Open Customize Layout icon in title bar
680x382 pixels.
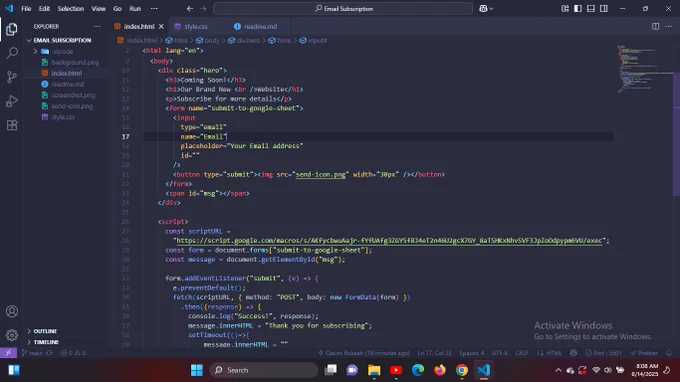565,9
